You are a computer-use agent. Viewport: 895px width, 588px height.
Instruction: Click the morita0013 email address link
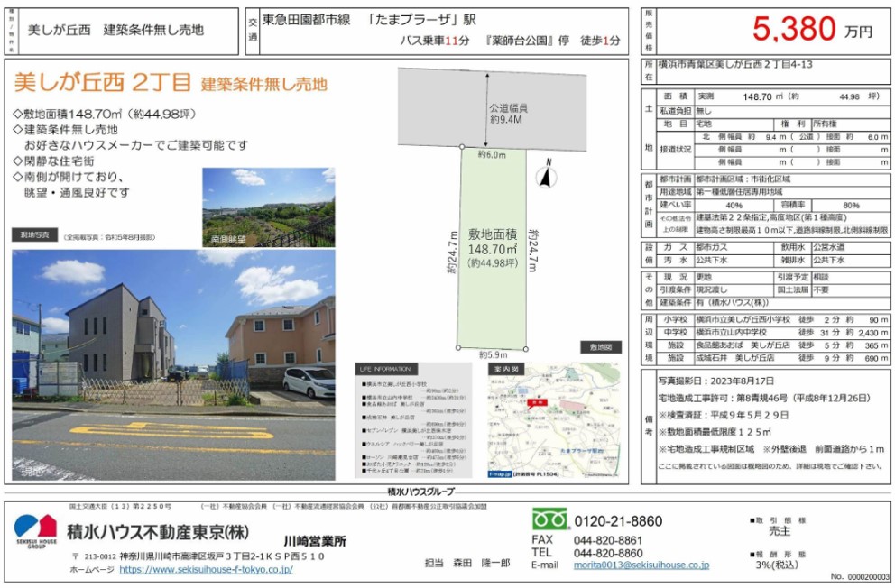tap(641, 565)
